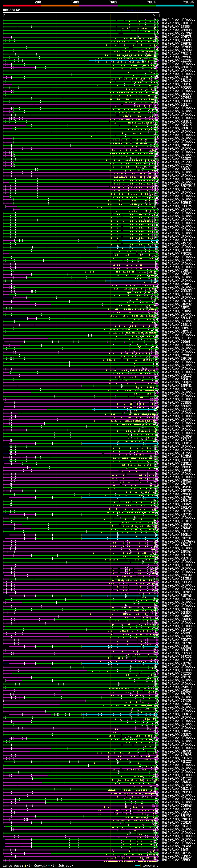Viewport: 197px width, 868px height.
Task: Select hit UniRef100_Q8H0U8
Action: tap(177, 30)
